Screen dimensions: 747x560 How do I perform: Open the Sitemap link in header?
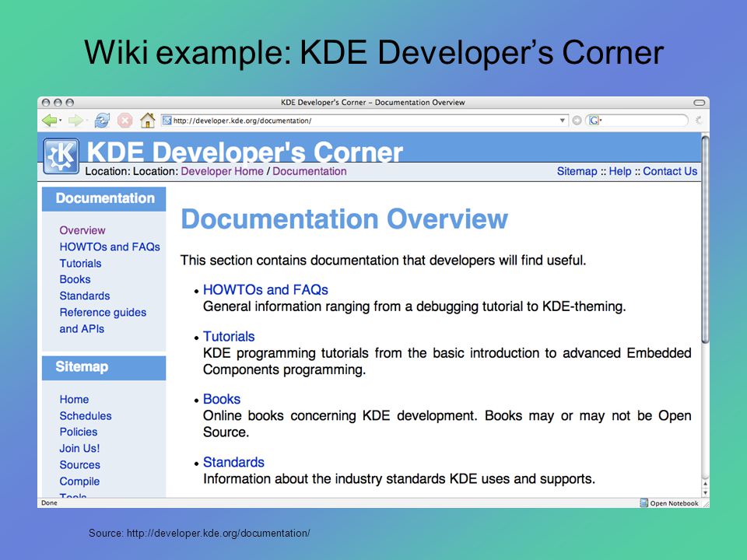tap(577, 171)
